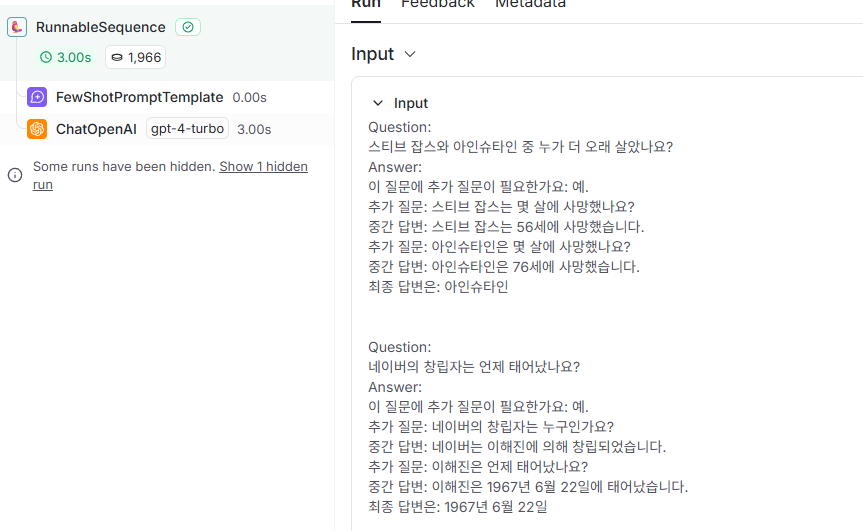
Task: Click the green success checkmark badge
Action: click(x=188, y=27)
